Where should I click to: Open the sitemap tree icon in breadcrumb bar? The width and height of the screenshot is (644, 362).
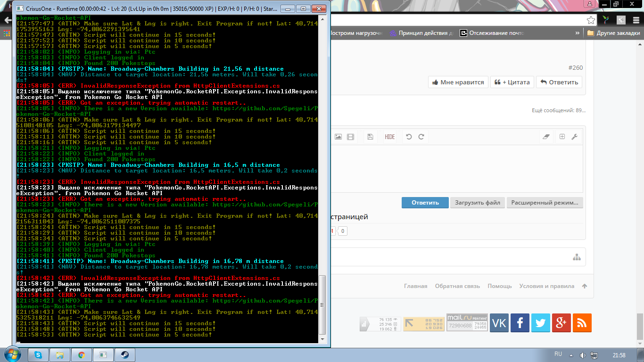(x=577, y=257)
